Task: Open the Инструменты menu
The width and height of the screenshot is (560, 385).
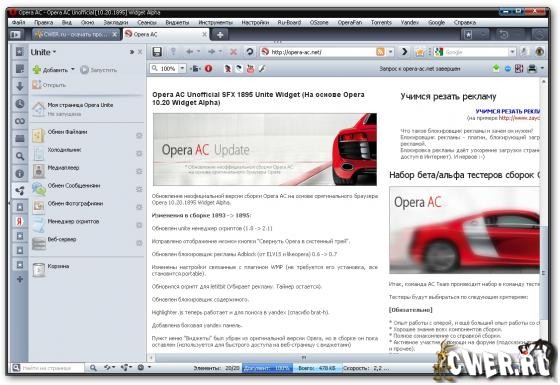Action: click(215, 22)
